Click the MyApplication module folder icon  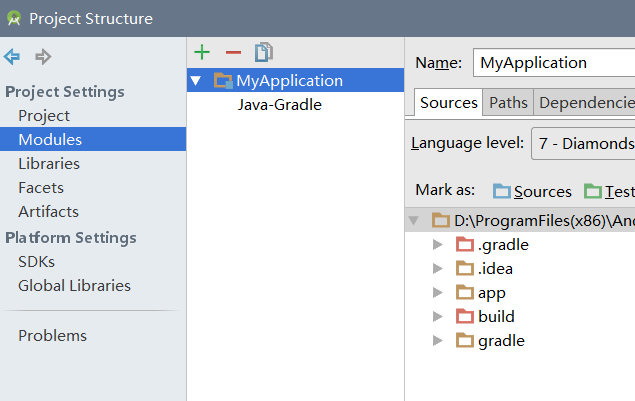click(223, 81)
